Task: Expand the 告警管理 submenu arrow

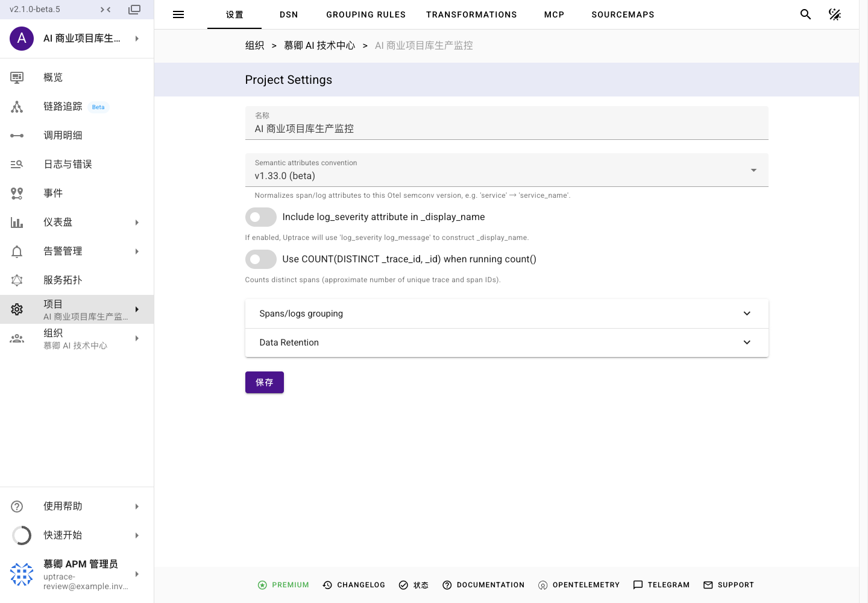Action: (x=137, y=251)
